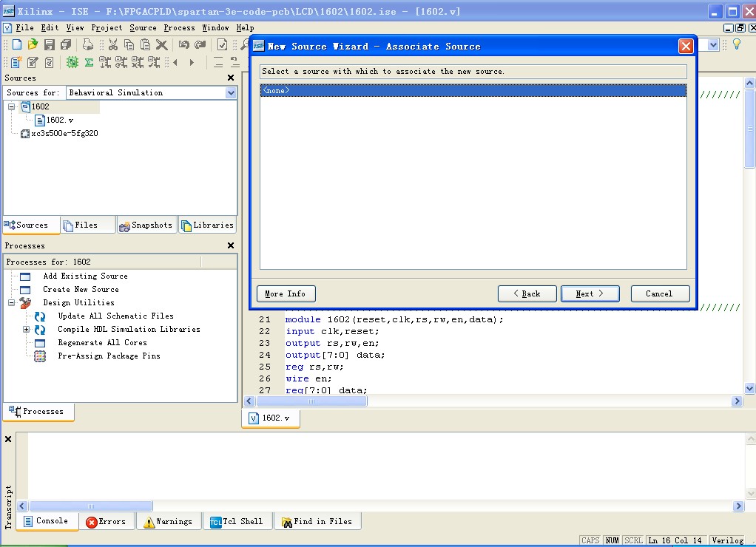
Task: Switch to the Libraries tab
Action: pos(207,225)
